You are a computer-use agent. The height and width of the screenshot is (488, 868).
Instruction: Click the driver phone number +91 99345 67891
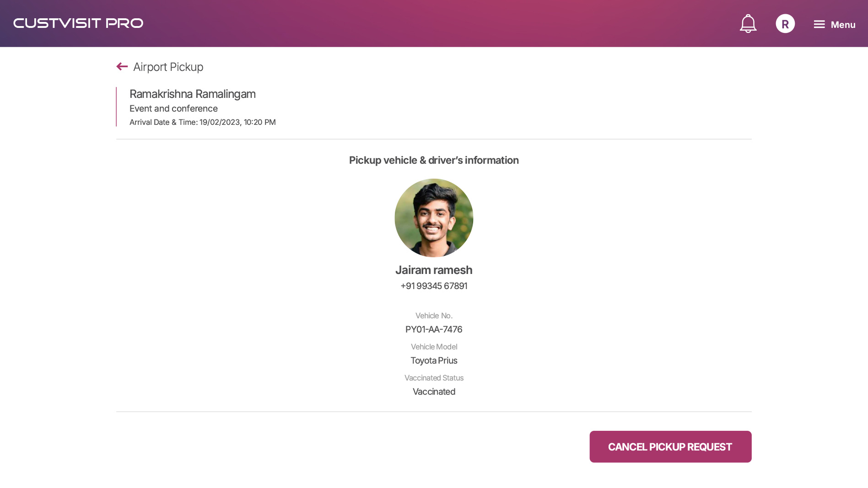434,286
